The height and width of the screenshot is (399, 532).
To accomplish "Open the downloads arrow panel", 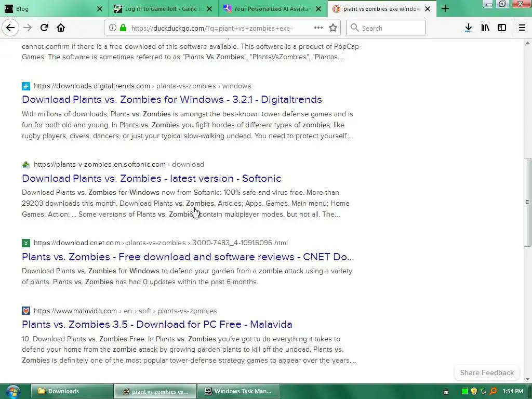I will [468, 28].
